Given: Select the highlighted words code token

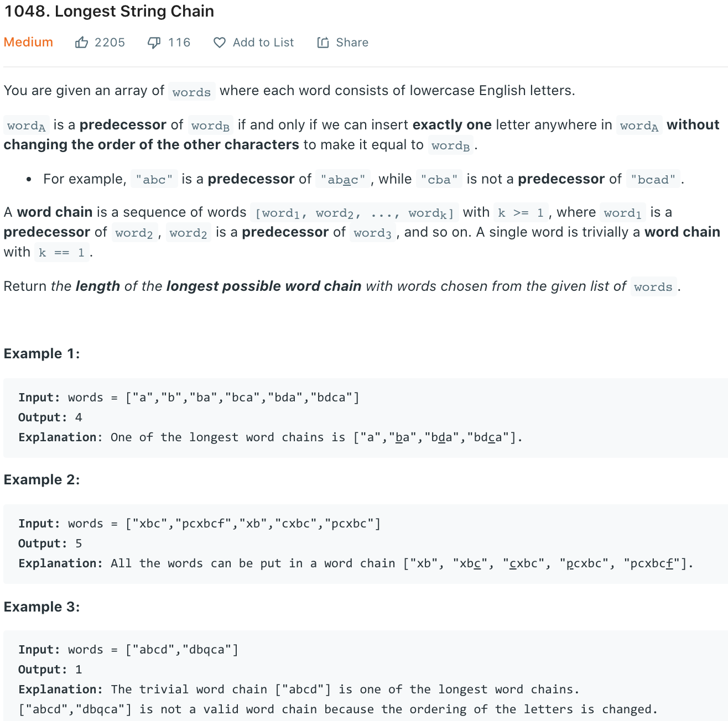Looking at the screenshot, I should (191, 91).
